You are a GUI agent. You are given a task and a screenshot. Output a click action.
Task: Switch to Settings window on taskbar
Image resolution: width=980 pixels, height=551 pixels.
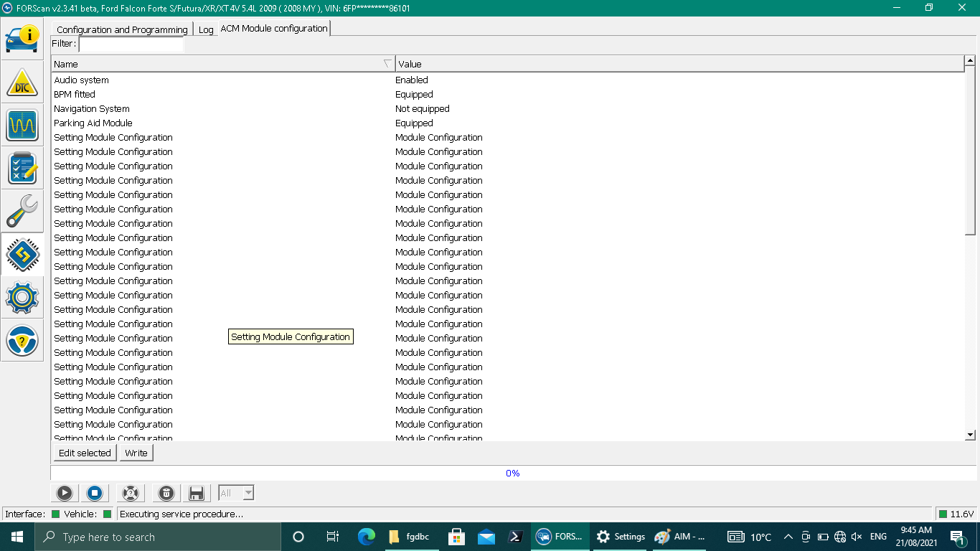point(621,537)
